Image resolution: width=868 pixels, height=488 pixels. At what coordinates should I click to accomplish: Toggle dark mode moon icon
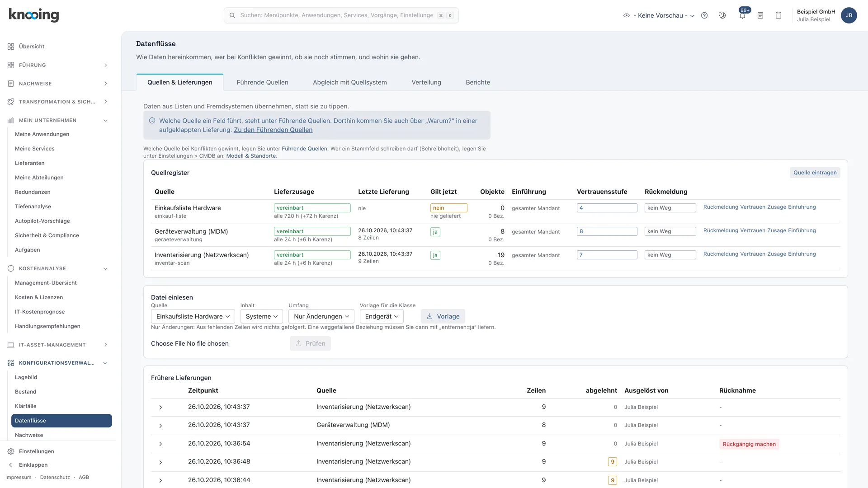pos(722,15)
